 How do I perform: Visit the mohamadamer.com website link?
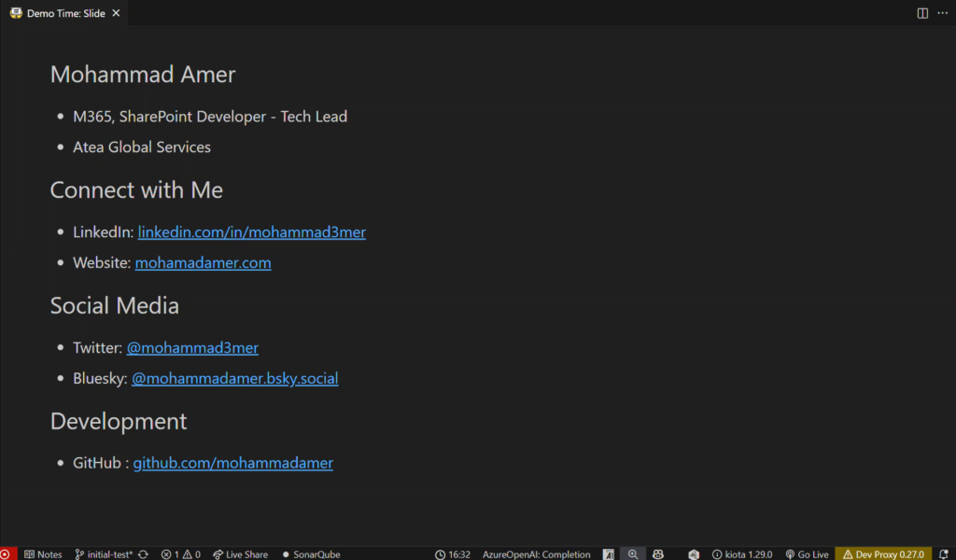(203, 263)
